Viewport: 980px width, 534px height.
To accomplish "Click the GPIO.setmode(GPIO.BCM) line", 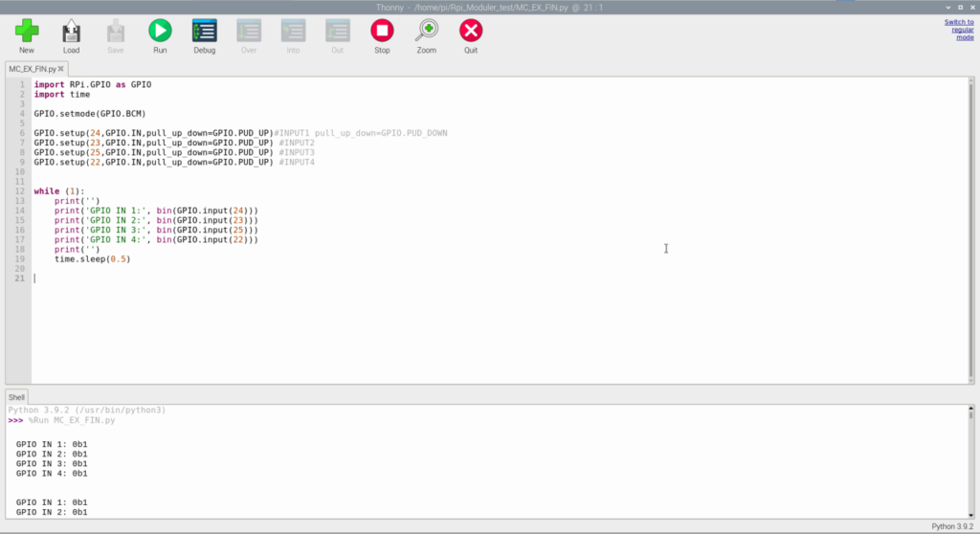I will [89, 114].
